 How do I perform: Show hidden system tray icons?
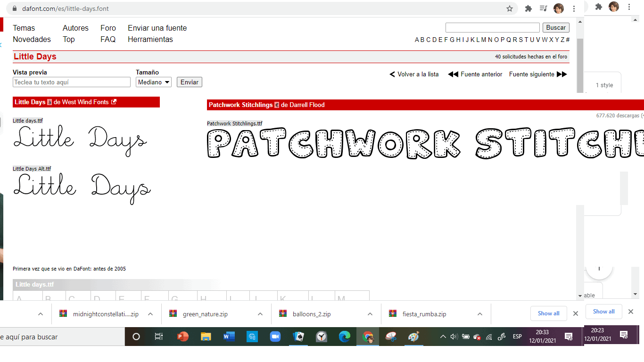(x=443, y=337)
